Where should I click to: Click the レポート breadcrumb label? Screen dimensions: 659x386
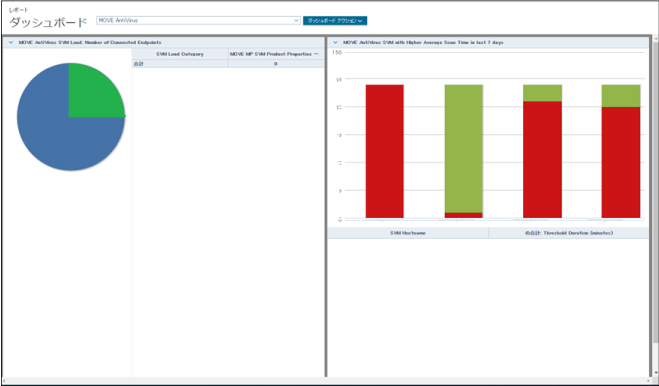(x=18, y=10)
